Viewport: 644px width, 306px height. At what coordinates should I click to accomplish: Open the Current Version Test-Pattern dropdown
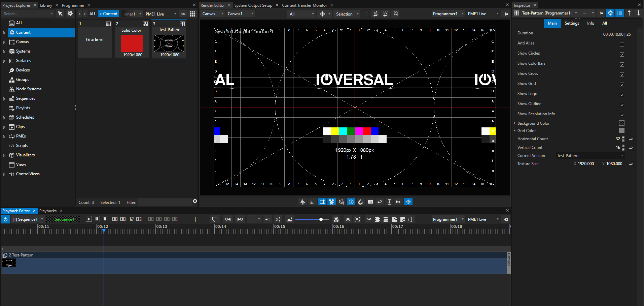coord(590,156)
